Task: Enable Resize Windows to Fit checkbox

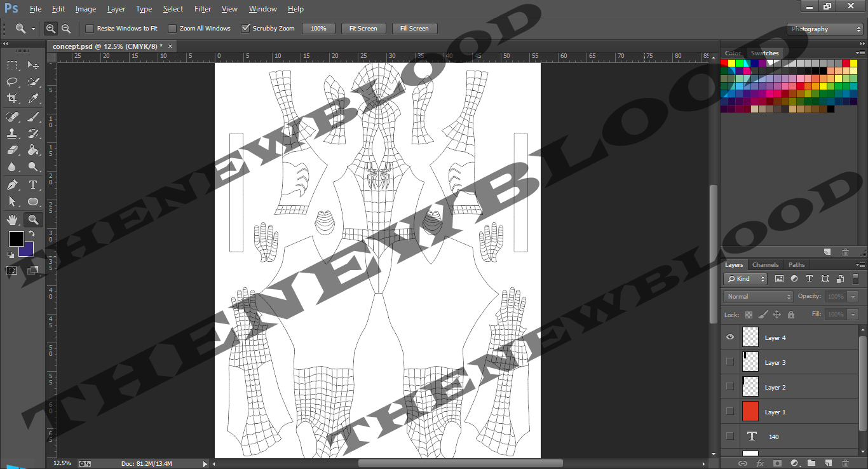Action: [90, 29]
